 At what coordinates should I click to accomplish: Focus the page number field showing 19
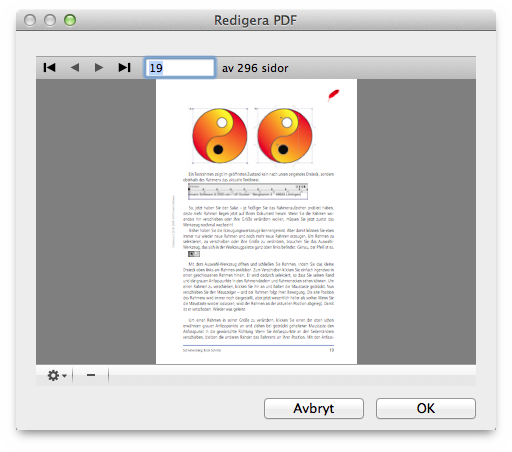(180, 68)
